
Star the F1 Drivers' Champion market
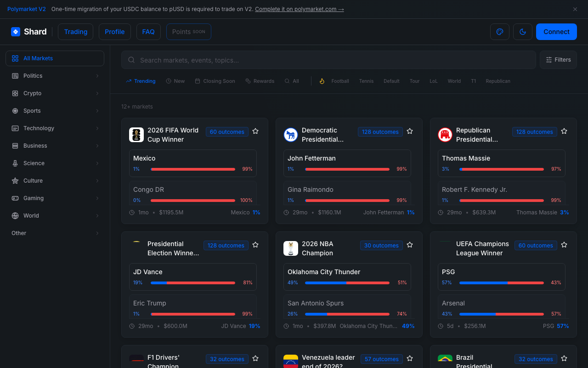click(x=255, y=358)
